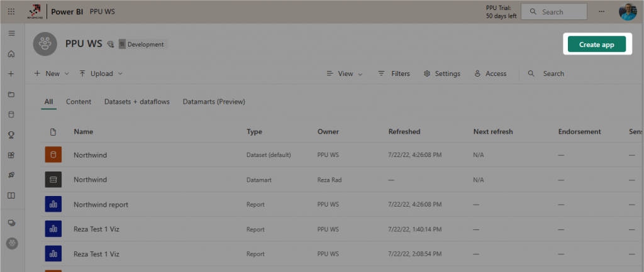
Task: Open Data hub icon in sidebar
Action: [x=11, y=115]
